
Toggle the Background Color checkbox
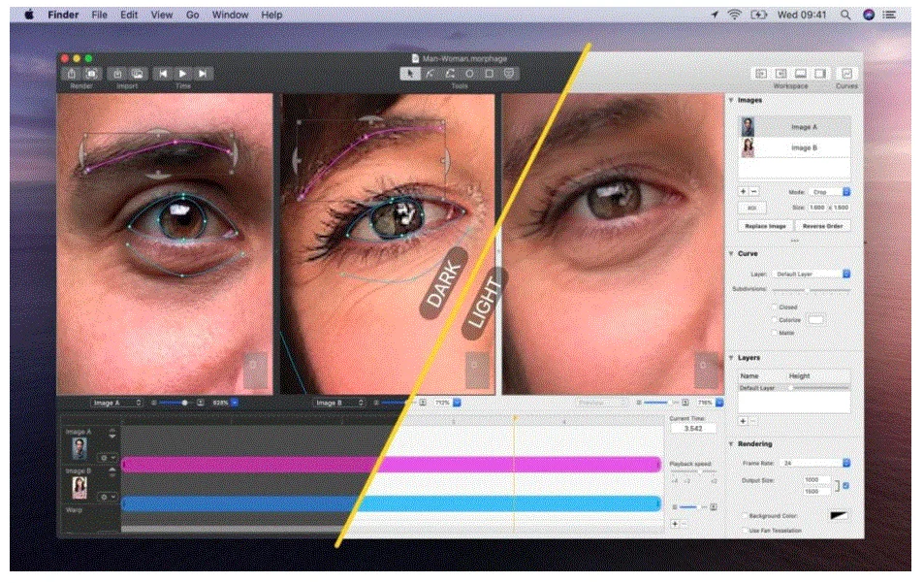pyautogui.click(x=745, y=516)
